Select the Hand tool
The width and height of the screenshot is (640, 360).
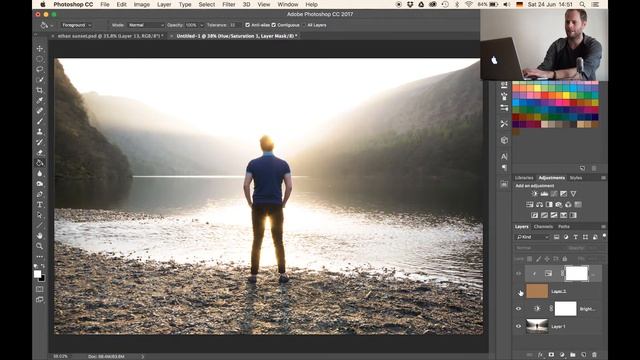[x=40, y=236]
